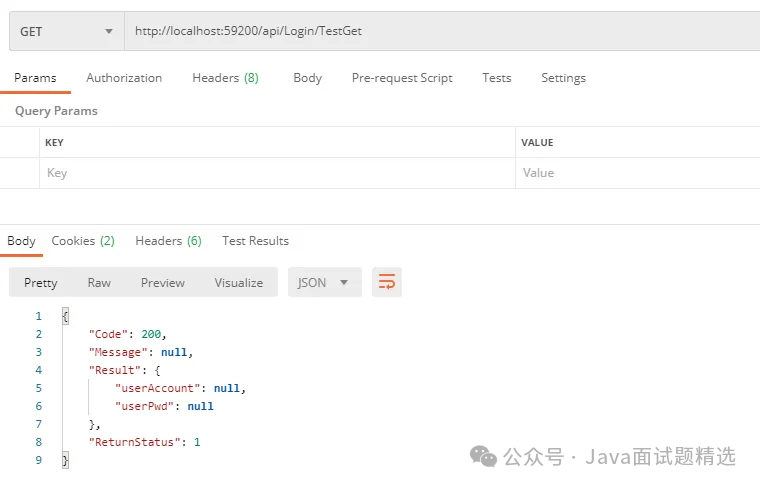Click the Query Params heading
The width and height of the screenshot is (760, 487).
tap(56, 111)
